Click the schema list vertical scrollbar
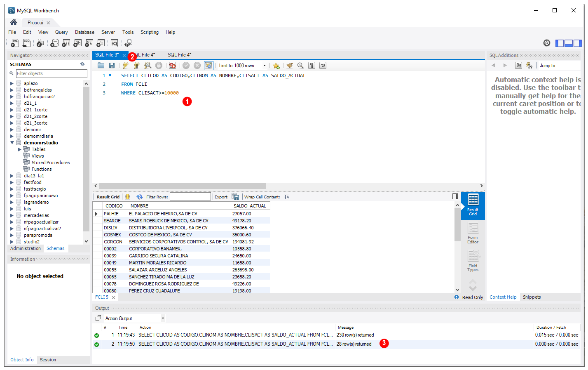The height and width of the screenshot is (370, 588). point(86,159)
